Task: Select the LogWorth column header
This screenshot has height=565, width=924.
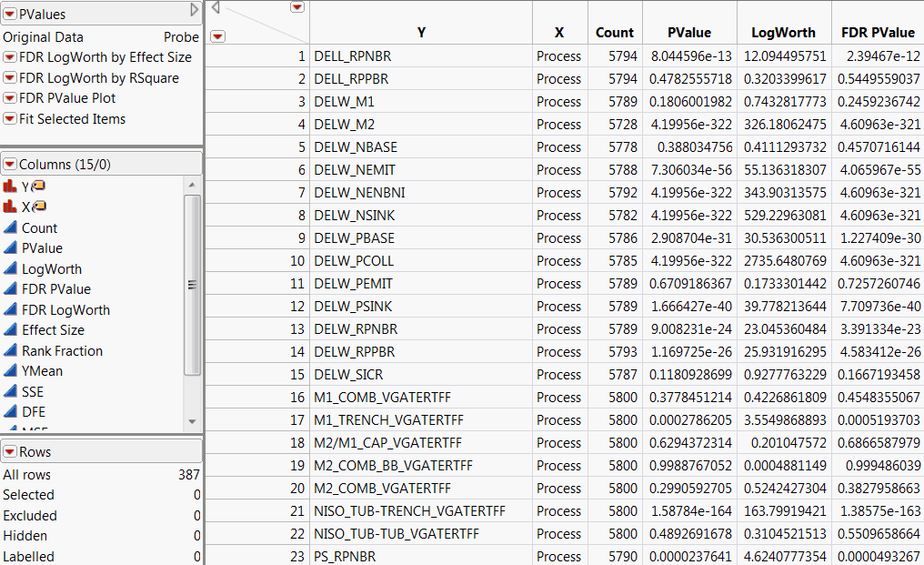Action: [782, 33]
